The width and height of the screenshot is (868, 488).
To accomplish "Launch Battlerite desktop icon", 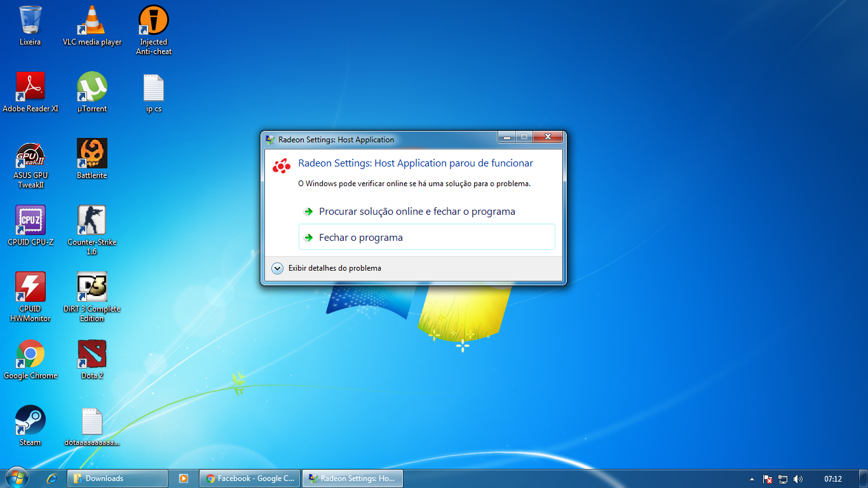I will tap(92, 159).
